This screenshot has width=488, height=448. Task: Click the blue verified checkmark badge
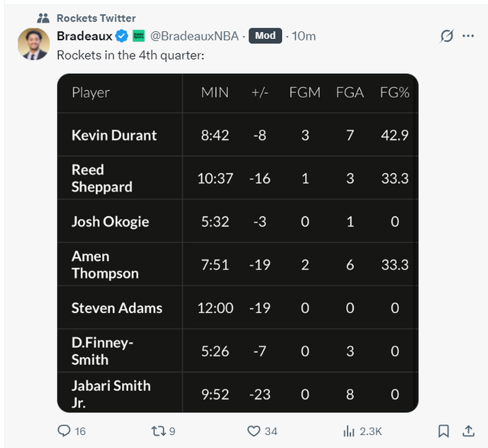point(121,36)
